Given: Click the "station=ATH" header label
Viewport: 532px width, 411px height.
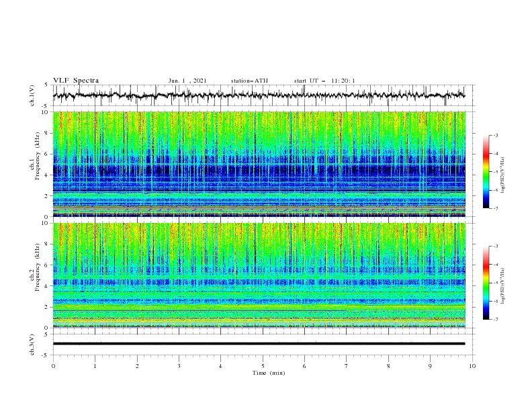Looking at the screenshot, I should tap(249, 81).
